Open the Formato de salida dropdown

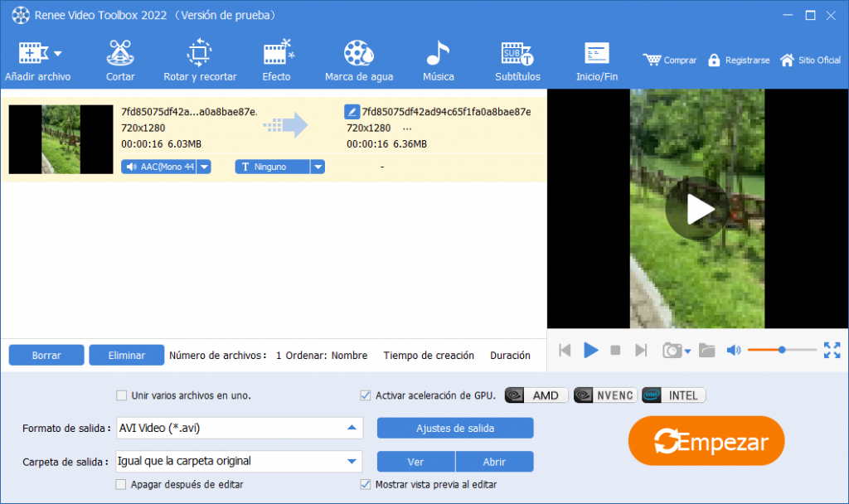(353, 428)
